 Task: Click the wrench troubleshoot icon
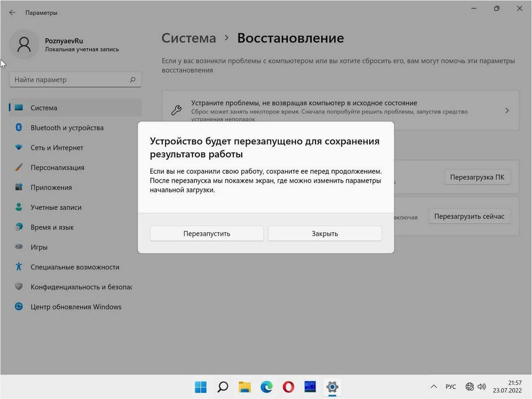[x=176, y=110]
